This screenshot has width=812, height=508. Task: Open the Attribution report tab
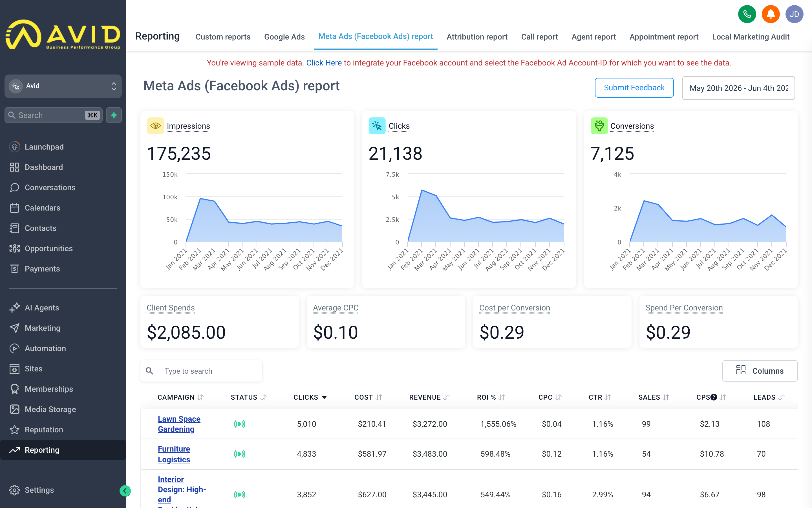[x=477, y=37]
